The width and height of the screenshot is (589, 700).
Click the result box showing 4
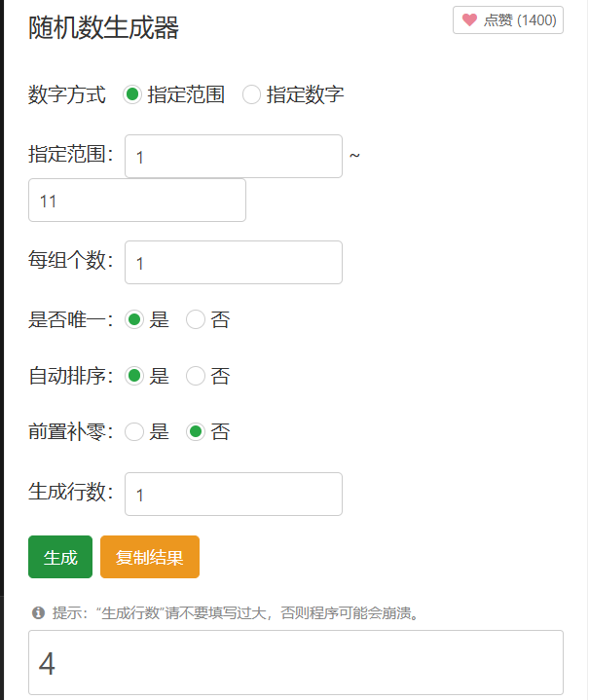[x=296, y=663]
